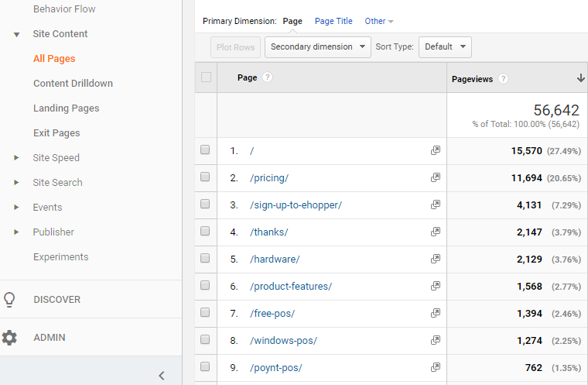This screenshot has height=385, width=588.
Task: Select the /free-pos/ row checkbox
Action: (x=205, y=313)
